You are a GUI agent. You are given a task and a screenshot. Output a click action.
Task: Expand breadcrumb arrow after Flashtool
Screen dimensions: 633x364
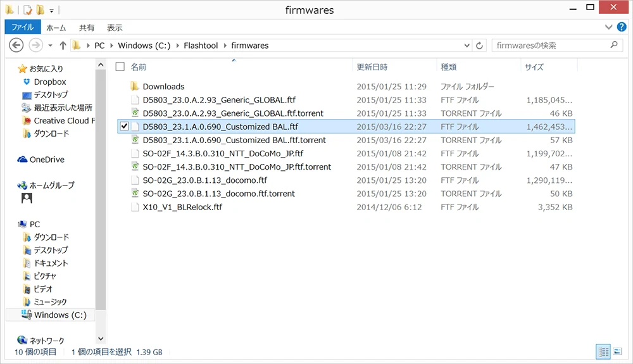click(x=225, y=46)
